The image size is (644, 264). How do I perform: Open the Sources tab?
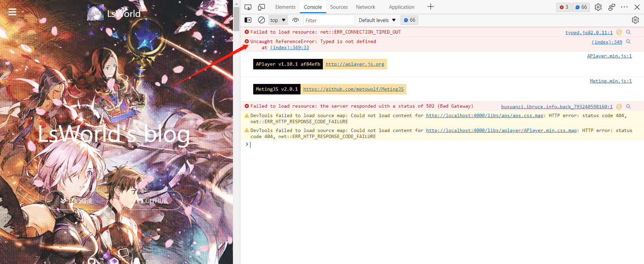(x=339, y=7)
